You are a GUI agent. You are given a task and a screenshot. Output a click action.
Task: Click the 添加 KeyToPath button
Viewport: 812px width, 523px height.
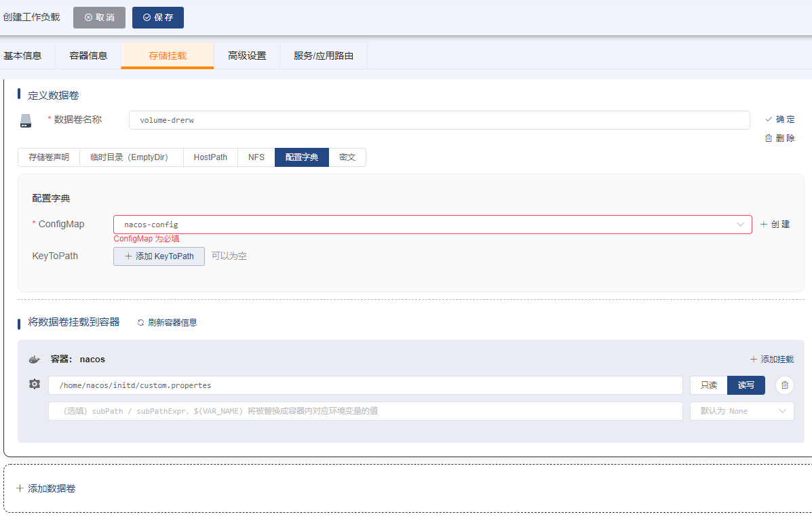(x=159, y=256)
